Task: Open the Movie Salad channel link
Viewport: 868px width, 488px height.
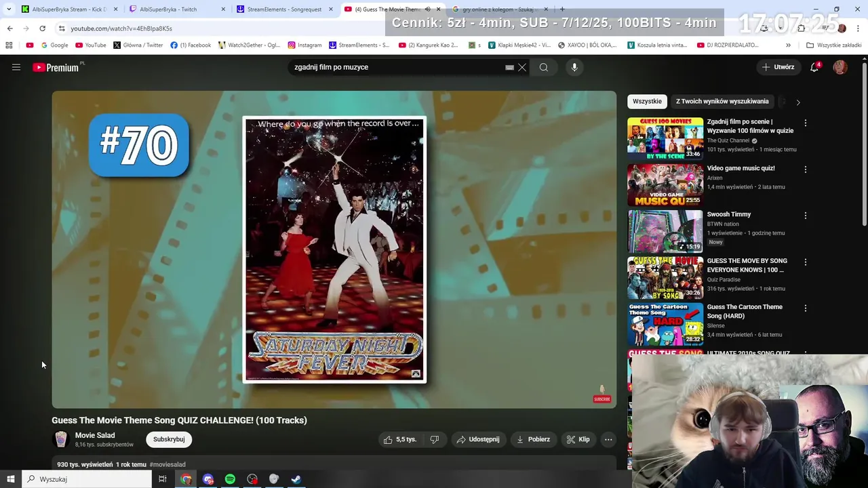Action: 95,435
